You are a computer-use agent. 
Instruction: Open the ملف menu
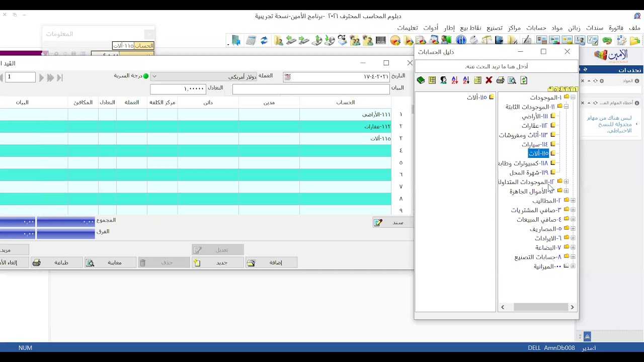[x=634, y=28]
